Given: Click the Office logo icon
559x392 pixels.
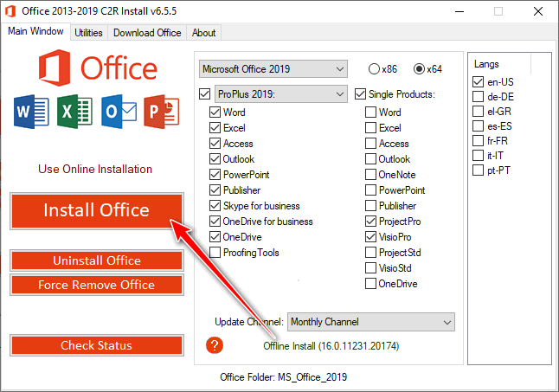Looking at the screenshot, I should click(55, 69).
